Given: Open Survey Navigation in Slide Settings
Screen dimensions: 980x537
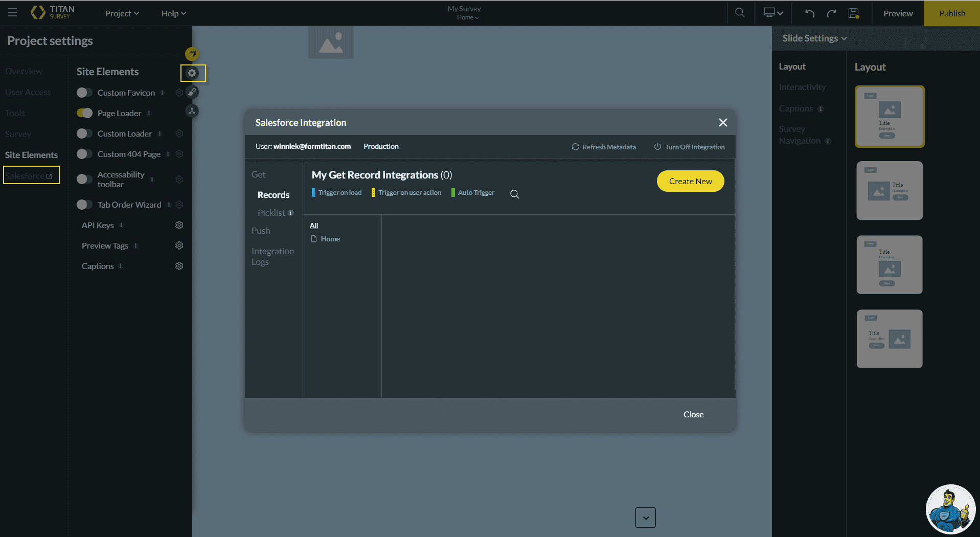Looking at the screenshot, I should 800,135.
